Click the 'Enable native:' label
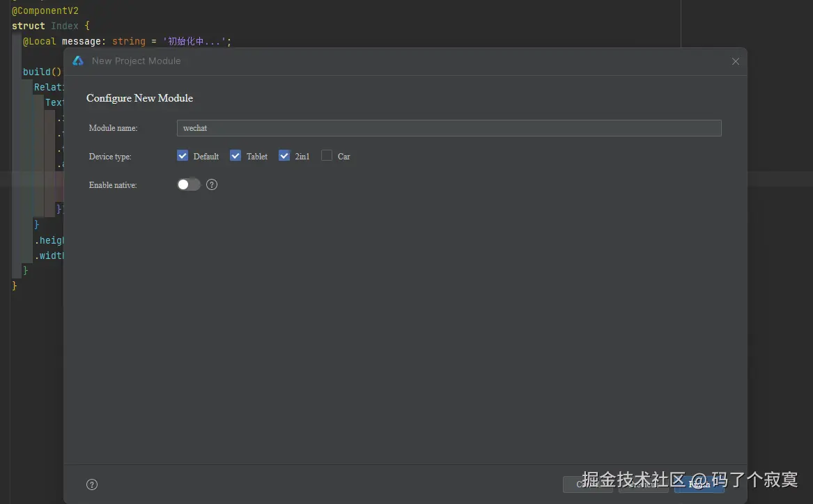 [113, 185]
